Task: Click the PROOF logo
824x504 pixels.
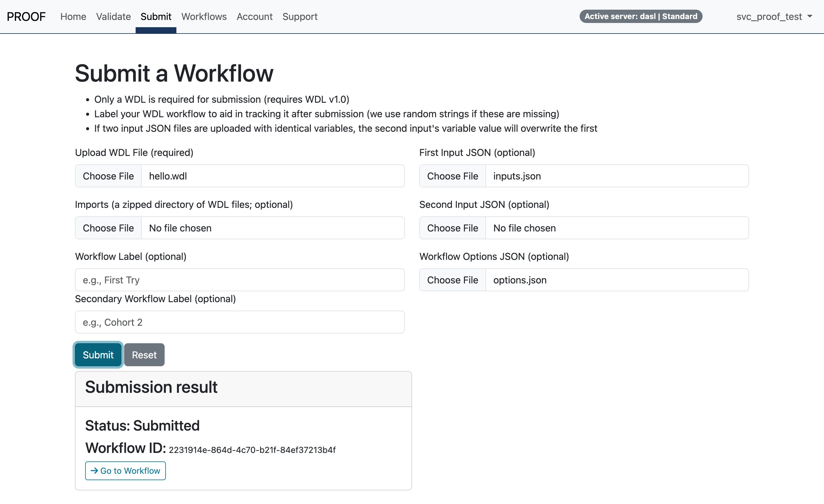Action: pyautogui.click(x=26, y=16)
